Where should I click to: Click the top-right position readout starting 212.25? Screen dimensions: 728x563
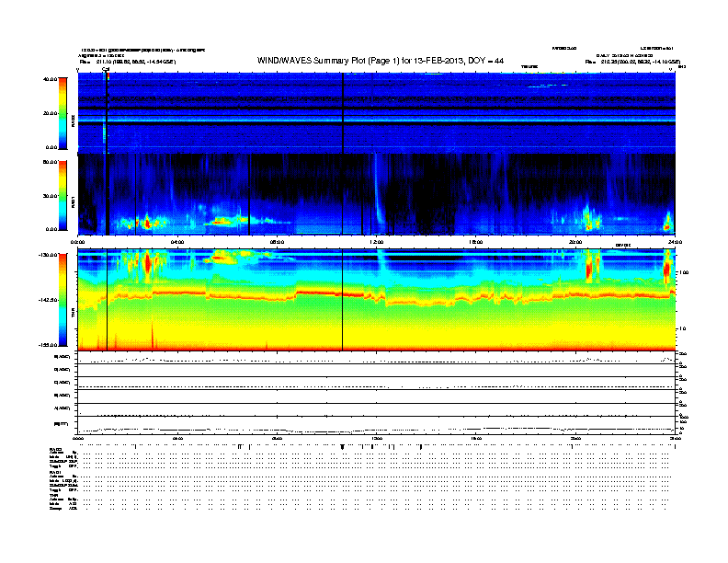pos(641,62)
